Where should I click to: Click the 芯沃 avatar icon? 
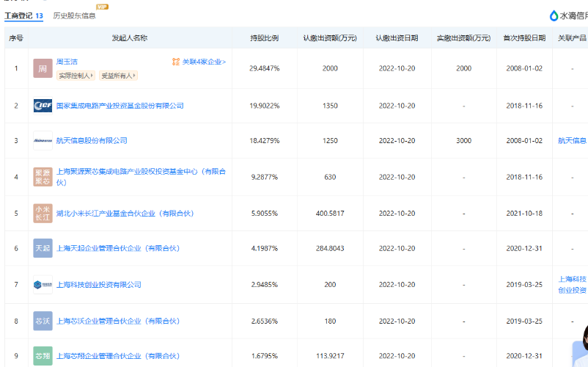[x=43, y=321]
